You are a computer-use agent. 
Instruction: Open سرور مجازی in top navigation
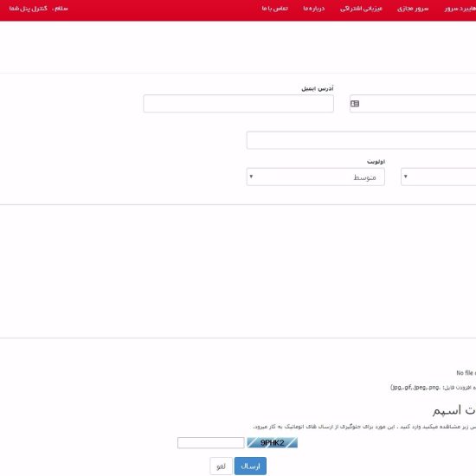tap(413, 9)
